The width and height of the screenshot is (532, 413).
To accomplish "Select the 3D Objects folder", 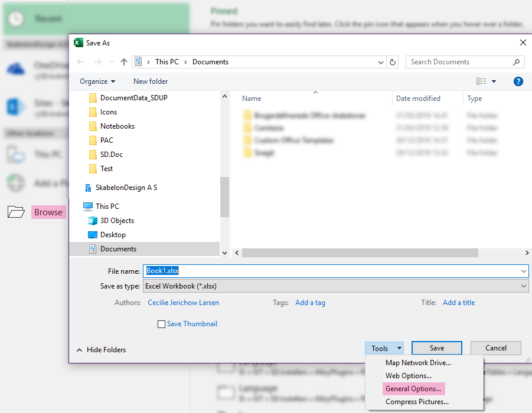I will click(117, 221).
